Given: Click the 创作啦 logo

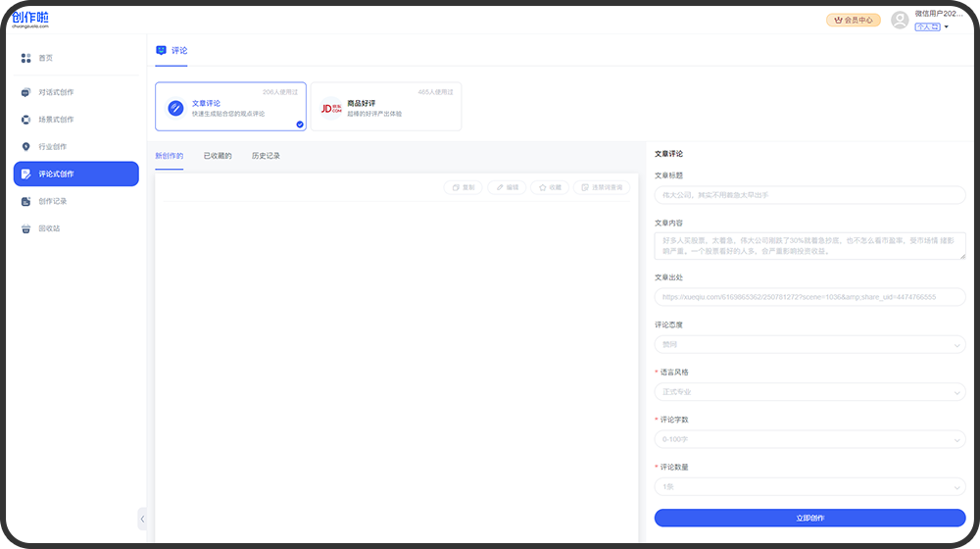Looking at the screenshot, I should [x=30, y=20].
